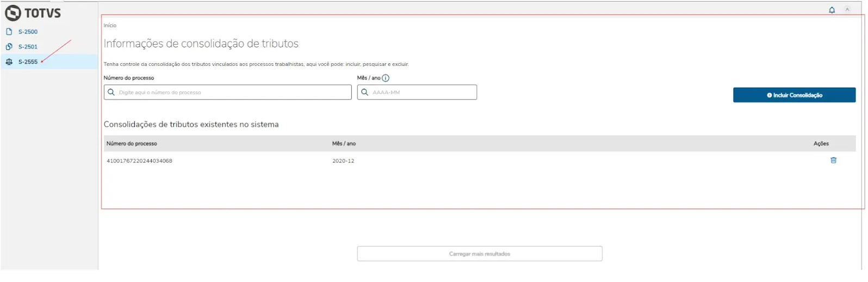This screenshot has width=868, height=282.
Task: Select the S-2555 menu item label
Action: click(28, 62)
